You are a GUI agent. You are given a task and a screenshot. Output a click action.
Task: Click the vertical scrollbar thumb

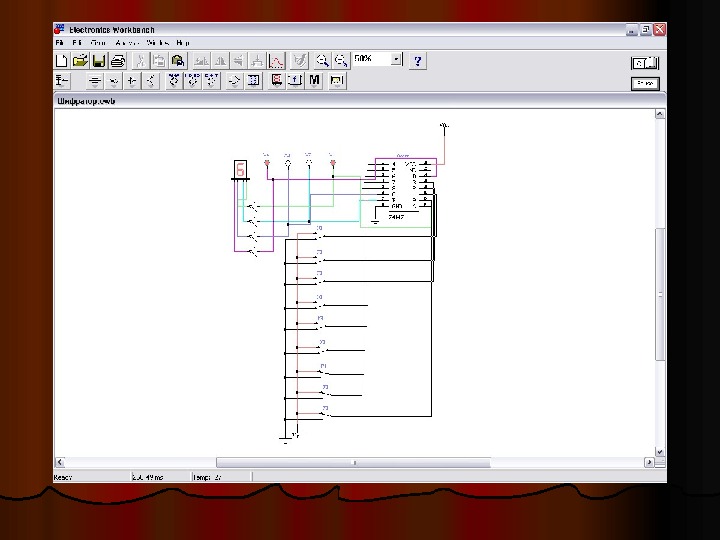659,293
